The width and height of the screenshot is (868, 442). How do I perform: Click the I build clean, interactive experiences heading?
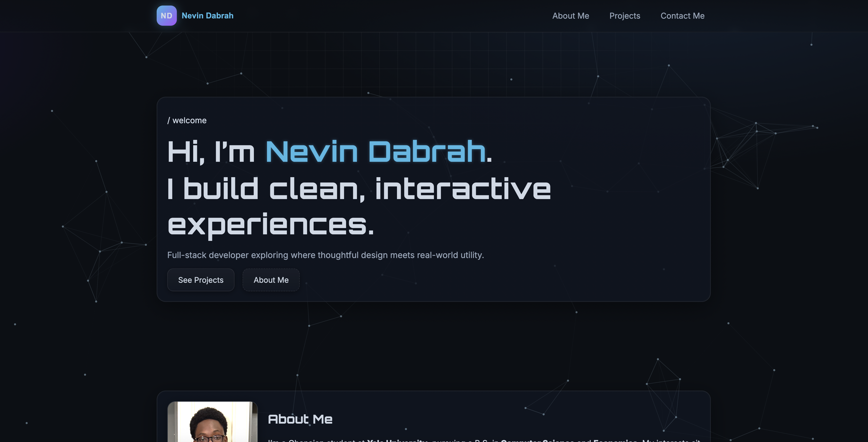359,189
